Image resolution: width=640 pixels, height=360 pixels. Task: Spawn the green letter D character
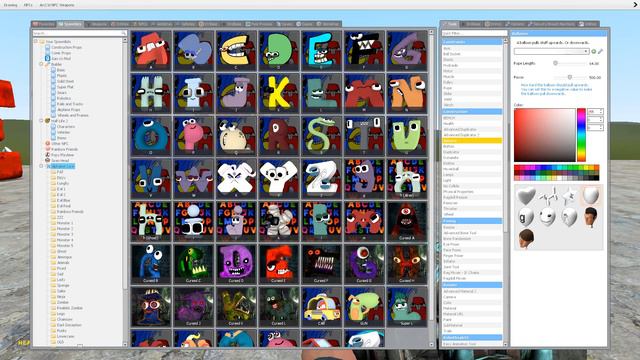pos(279,51)
